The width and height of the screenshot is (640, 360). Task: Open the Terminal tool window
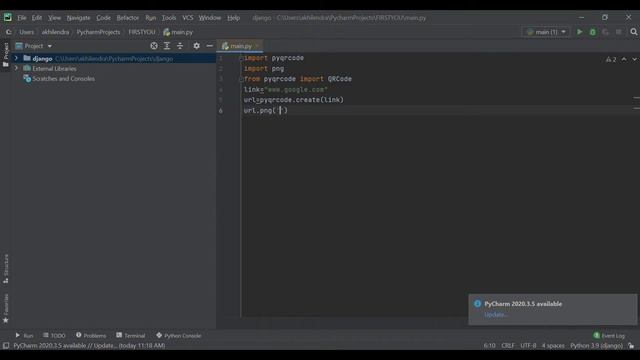[x=131, y=336]
